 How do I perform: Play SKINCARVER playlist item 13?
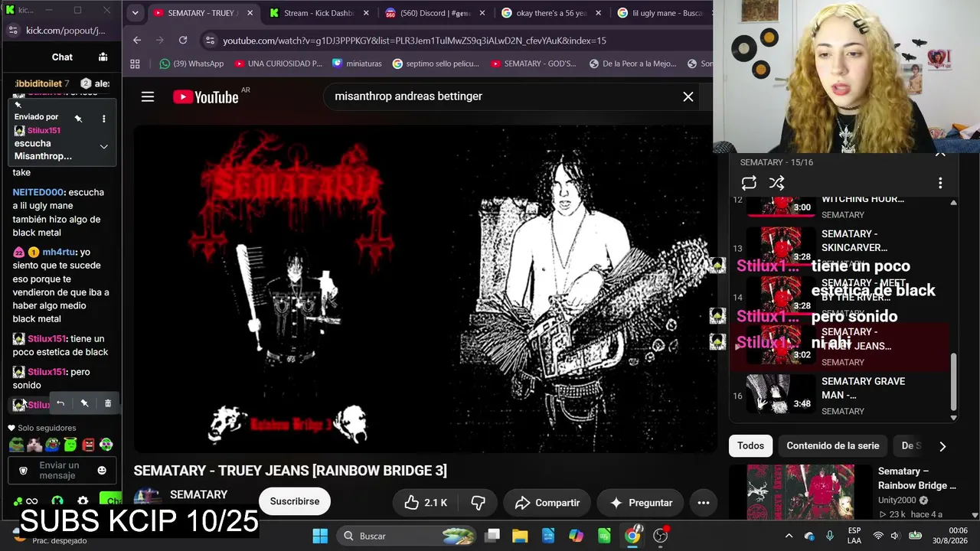tap(840, 248)
